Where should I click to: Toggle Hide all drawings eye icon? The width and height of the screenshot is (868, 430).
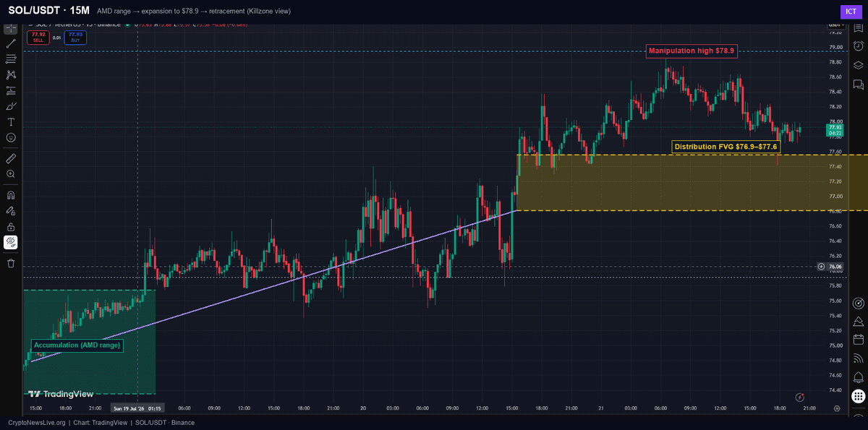tap(11, 242)
